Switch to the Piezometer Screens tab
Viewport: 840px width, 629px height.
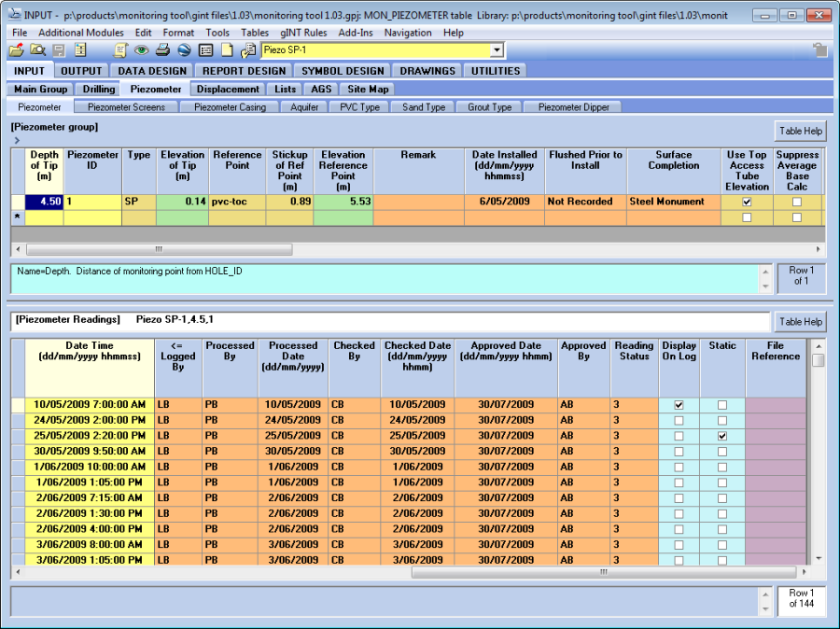click(x=126, y=107)
